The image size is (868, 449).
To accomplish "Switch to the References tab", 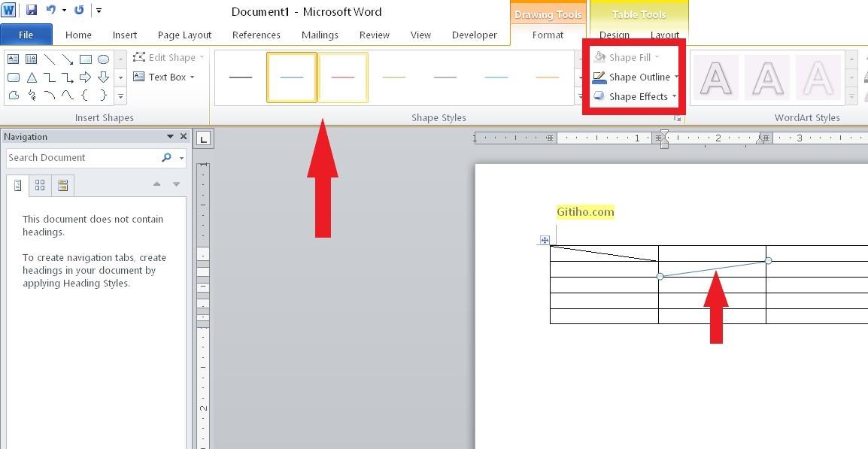I will [256, 35].
